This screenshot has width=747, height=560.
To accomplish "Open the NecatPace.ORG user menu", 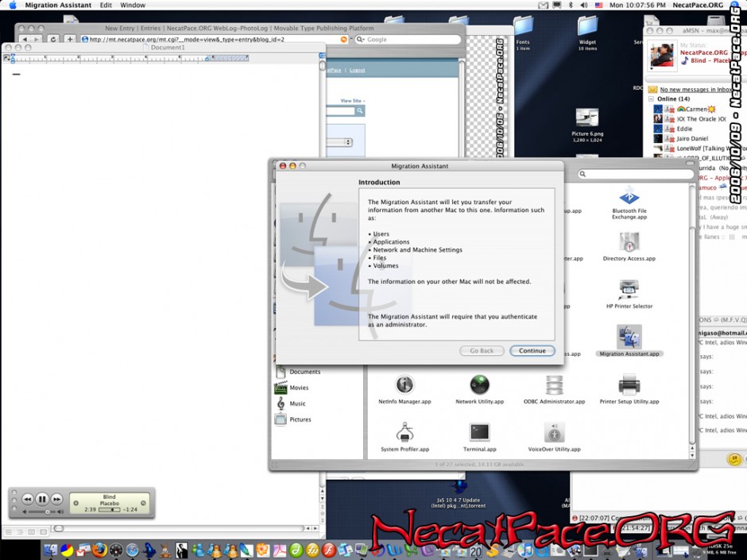I will [698, 5].
